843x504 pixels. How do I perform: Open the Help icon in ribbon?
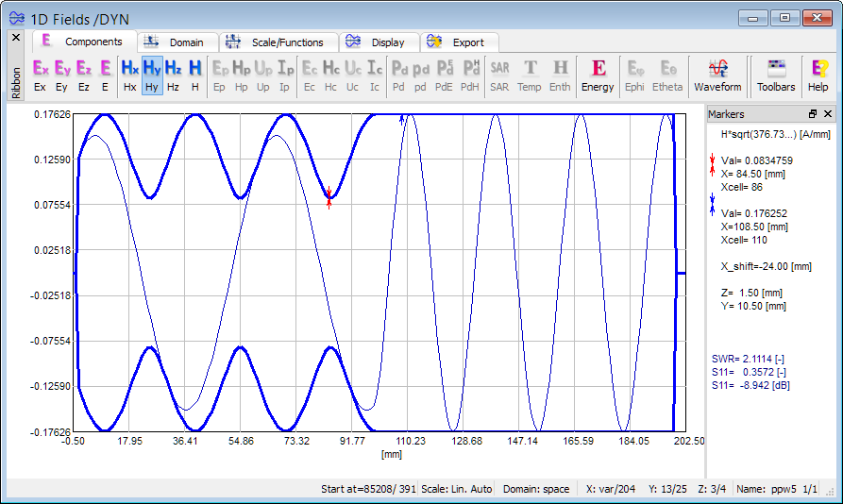coord(818,75)
